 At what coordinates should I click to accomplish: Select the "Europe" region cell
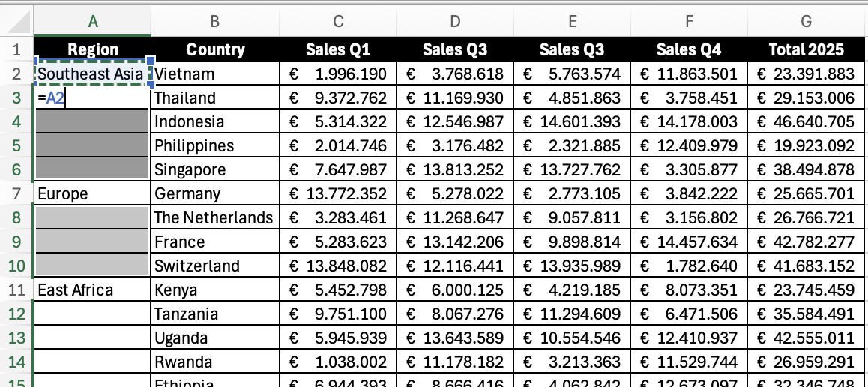93,194
